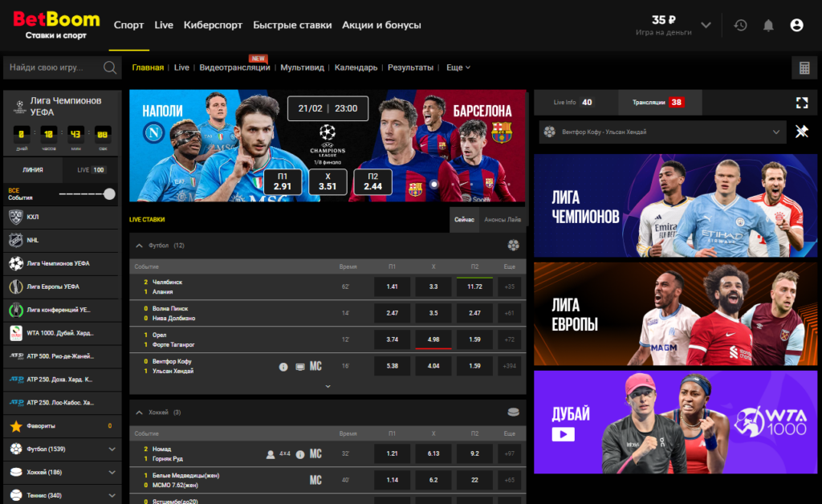Open notifications bell icon
The height and width of the screenshot is (504, 822).
coord(768,25)
